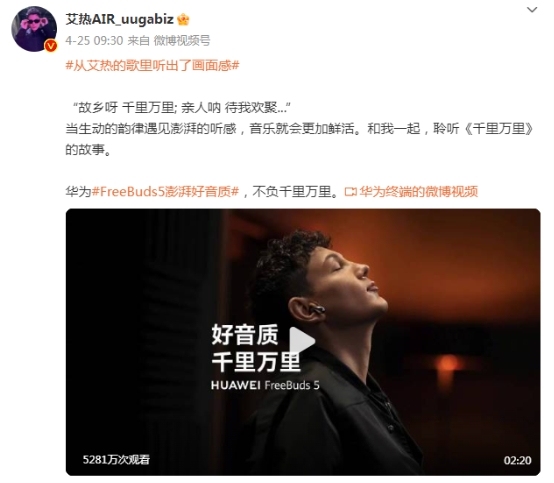Click the 微博视频号 source link
Viewport: 554px width, 483px height.
tap(182, 41)
